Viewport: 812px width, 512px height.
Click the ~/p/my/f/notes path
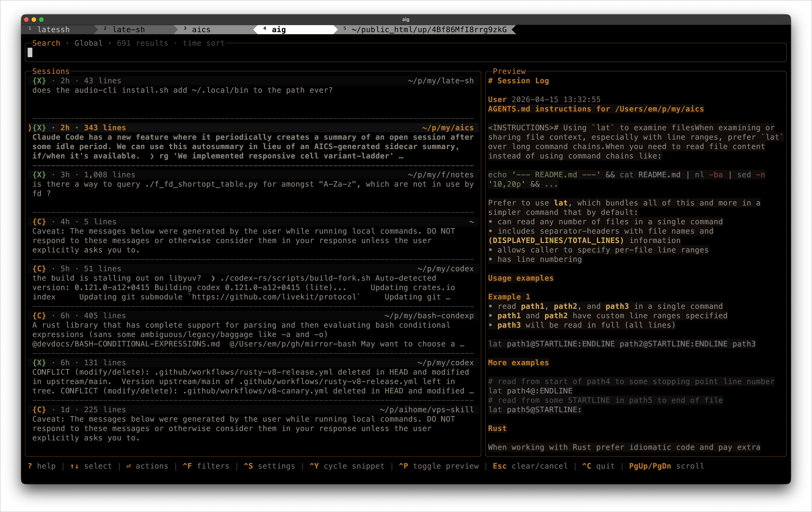441,175
